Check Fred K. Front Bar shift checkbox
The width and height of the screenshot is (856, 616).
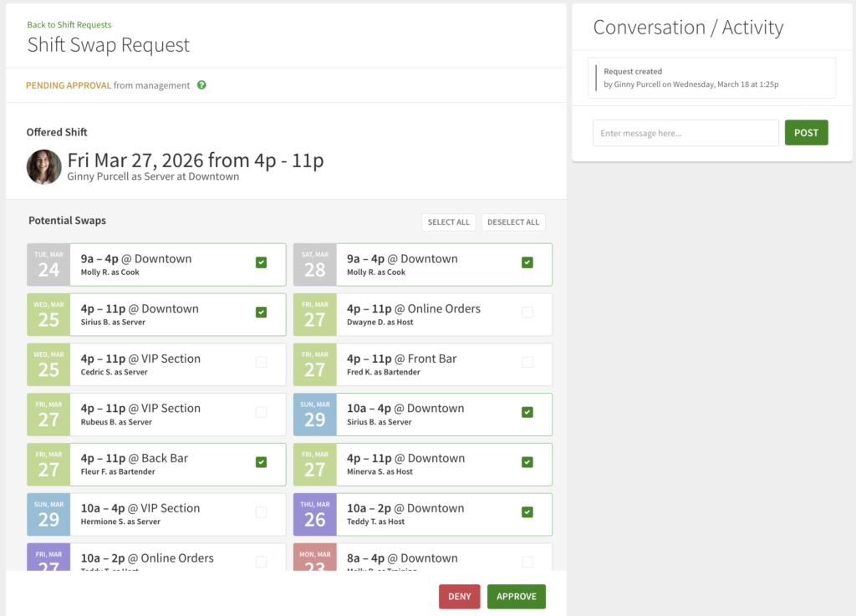click(x=527, y=362)
